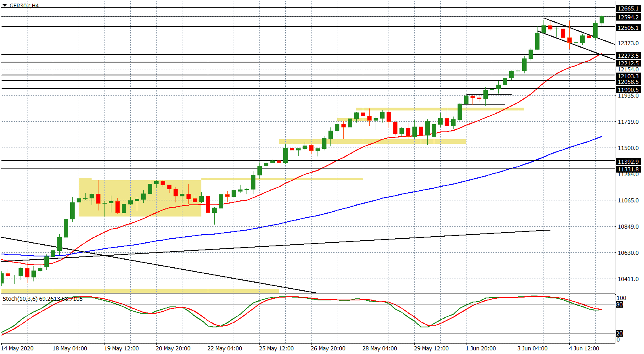Select the 12273.5 horizontal line label
644x354 pixels.
pyautogui.click(x=628, y=56)
